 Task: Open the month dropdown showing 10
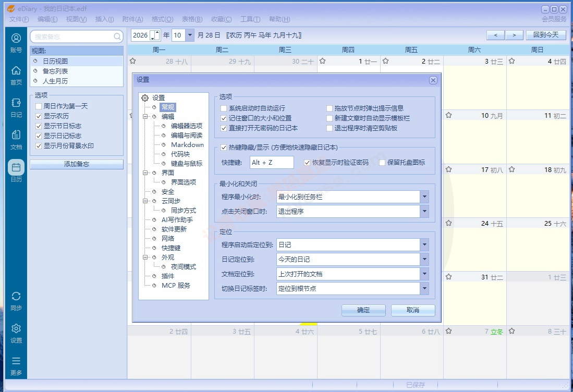point(190,35)
